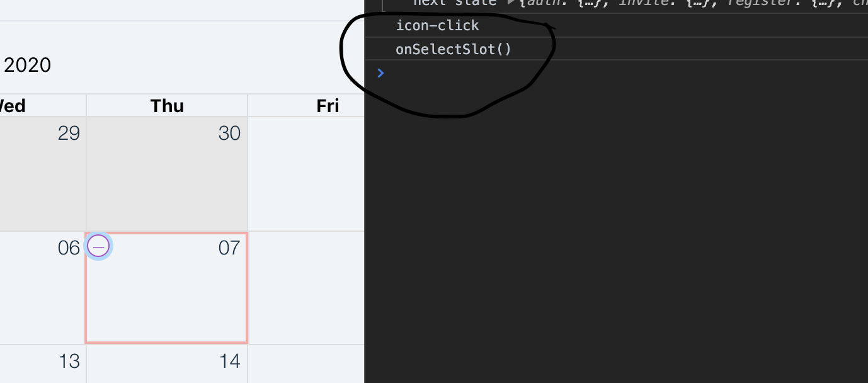Click the blue console prompt chevron
The image size is (868, 383).
click(x=380, y=73)
